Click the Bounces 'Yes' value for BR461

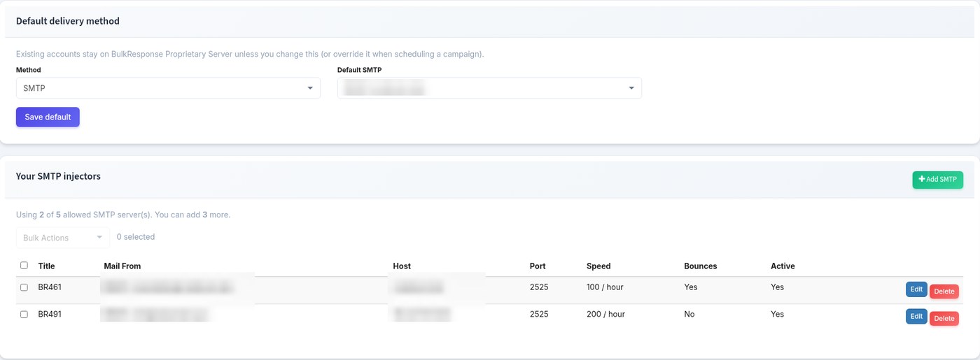(x=691, y=287)
